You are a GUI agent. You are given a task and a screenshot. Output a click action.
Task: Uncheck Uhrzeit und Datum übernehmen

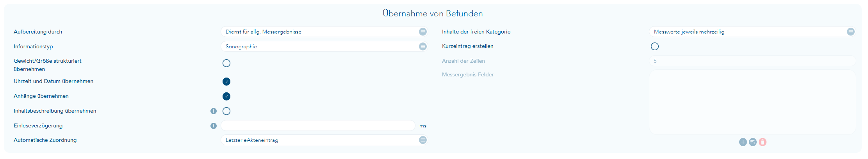(226, 81)
